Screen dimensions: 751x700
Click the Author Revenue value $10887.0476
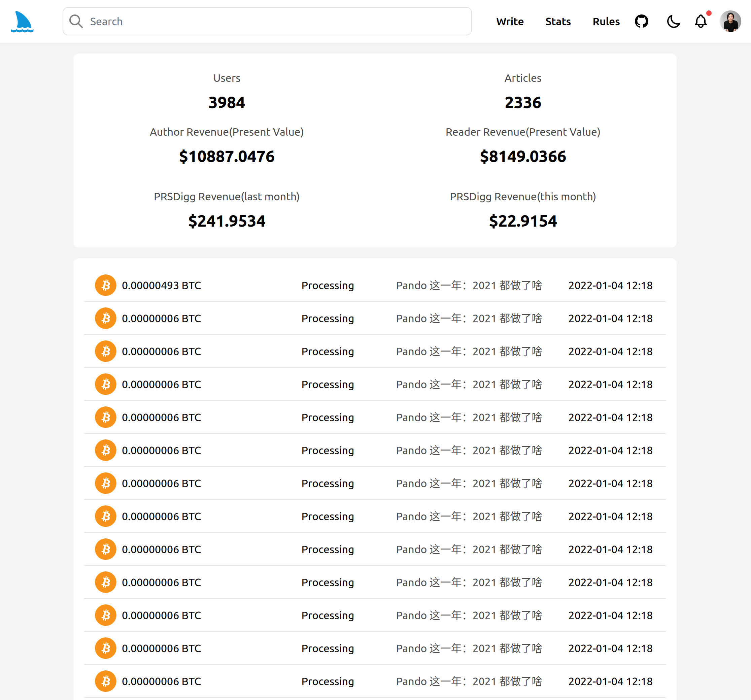click(x=227, y=156)
